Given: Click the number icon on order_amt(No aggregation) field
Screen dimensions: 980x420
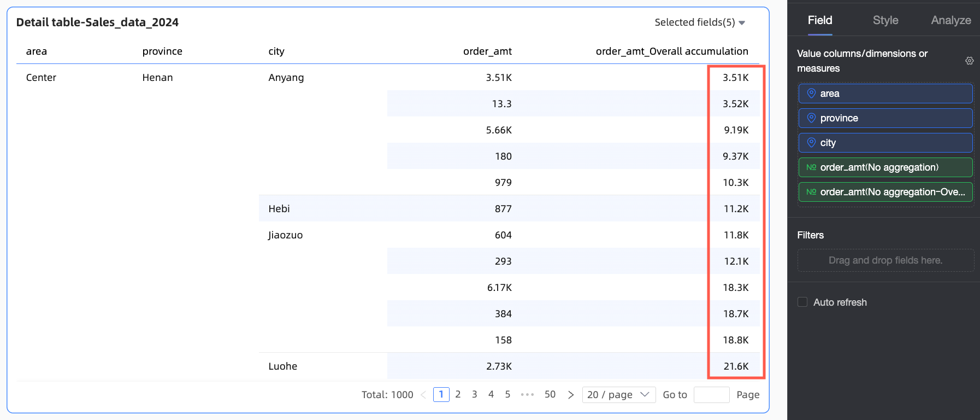Looking at the screenshot, I should pos(811,167).
